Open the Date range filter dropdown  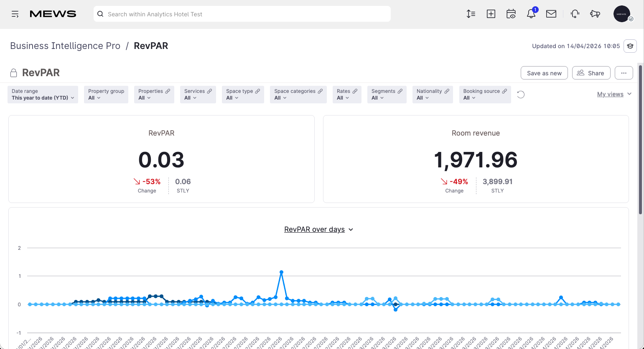[43, 95]
